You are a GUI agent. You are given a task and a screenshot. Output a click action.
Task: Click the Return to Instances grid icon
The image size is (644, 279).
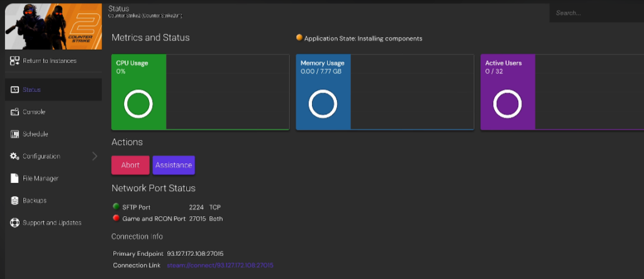pyautogui.click(x=14, y=61)
